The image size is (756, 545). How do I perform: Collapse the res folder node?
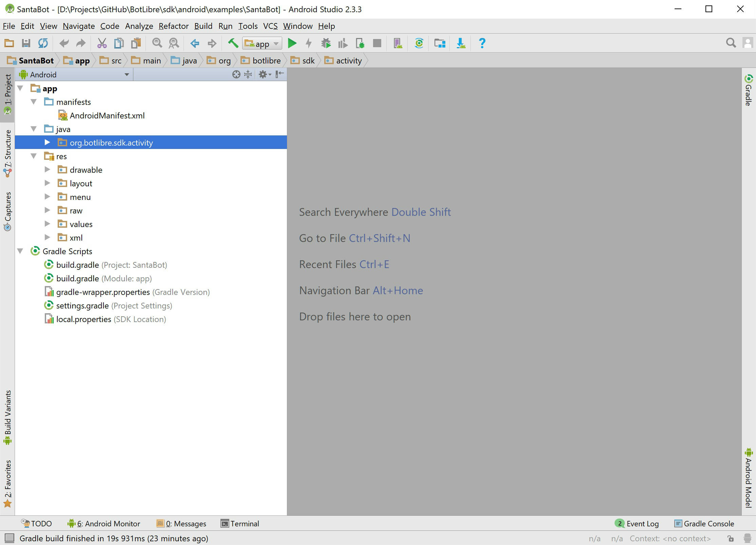click(x=34, y=156)
